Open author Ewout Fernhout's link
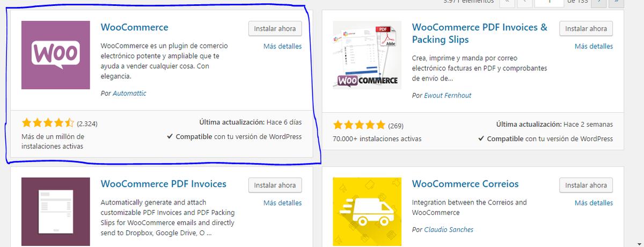The width and height of the screenshot is (644, 247). point(448,96)
